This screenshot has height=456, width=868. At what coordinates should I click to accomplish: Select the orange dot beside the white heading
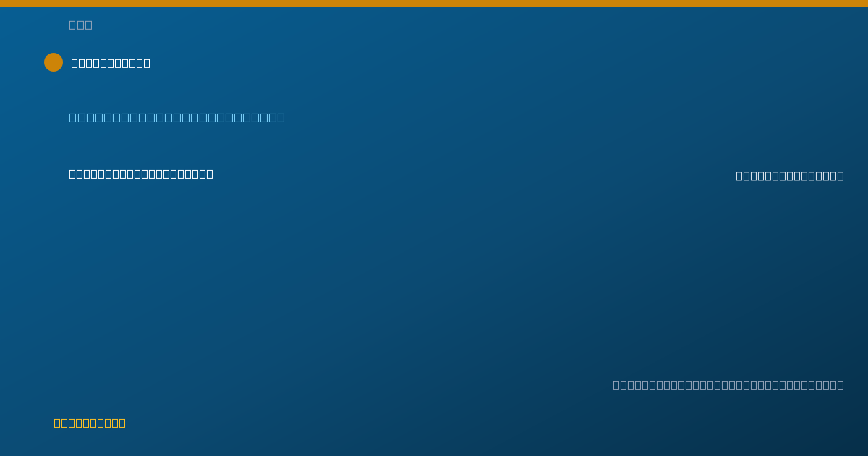pos(54,62)
